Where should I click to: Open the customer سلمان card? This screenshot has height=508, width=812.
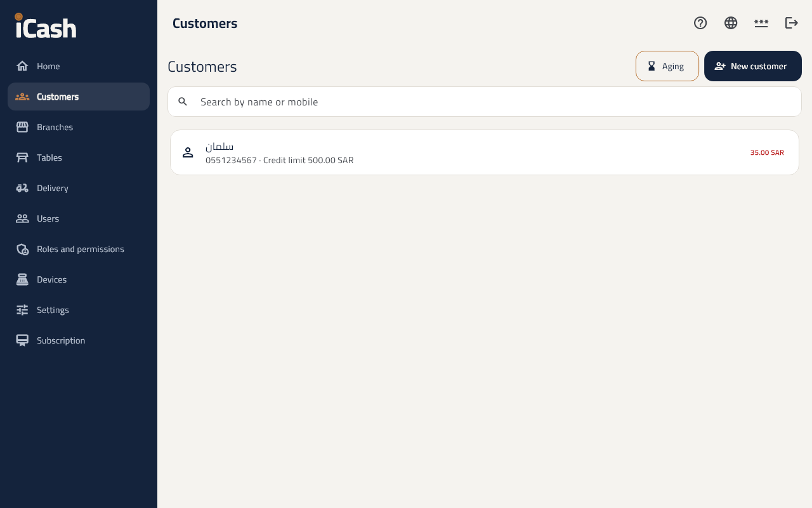point(485,152)
